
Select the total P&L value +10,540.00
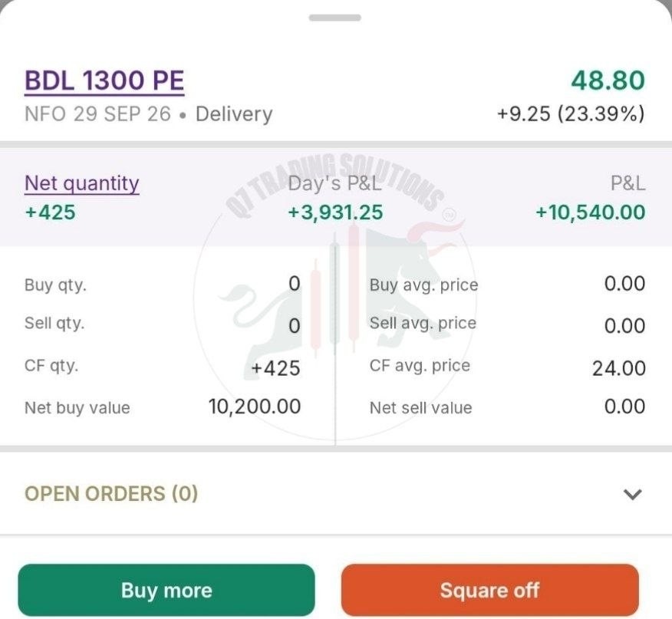click(x=591, y=212)
